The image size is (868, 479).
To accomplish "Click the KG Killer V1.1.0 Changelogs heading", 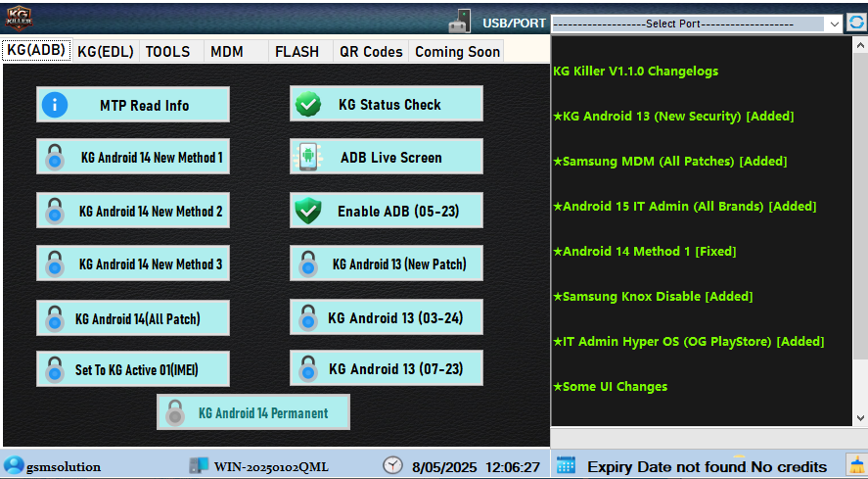I will pyautogui.click(x=635, y=71).
